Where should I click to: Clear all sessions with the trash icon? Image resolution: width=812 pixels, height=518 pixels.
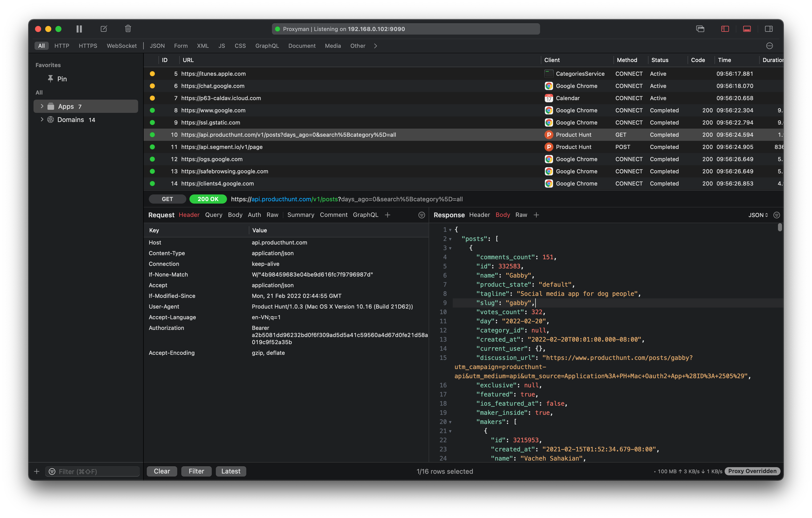point(127,29)
